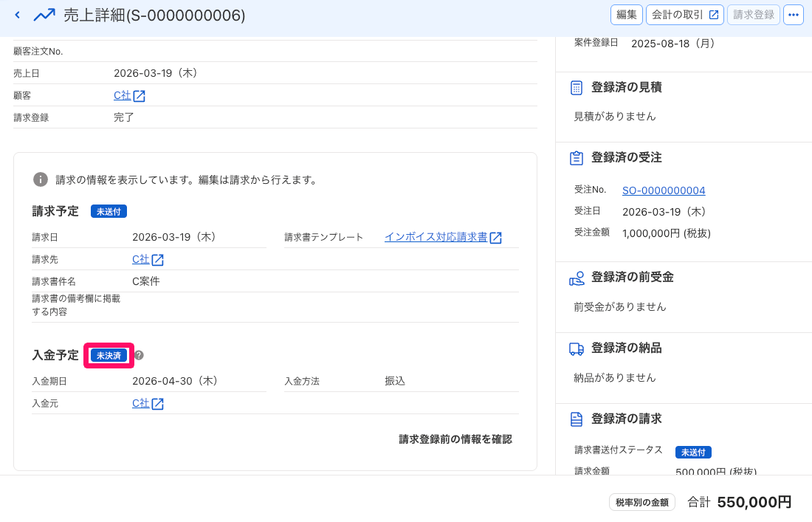Click external link icon beside 入金元 C社
The image size is (812, 522).
point(158,404)
